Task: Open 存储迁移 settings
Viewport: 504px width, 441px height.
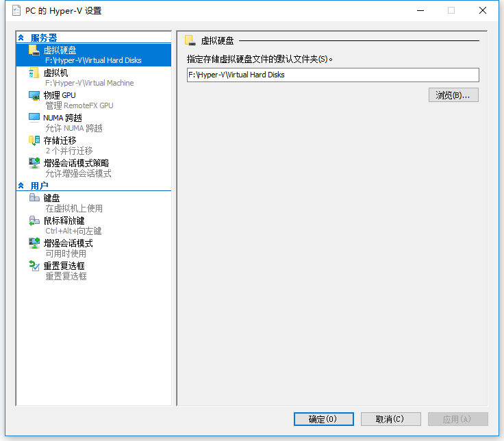Action: 94,145
